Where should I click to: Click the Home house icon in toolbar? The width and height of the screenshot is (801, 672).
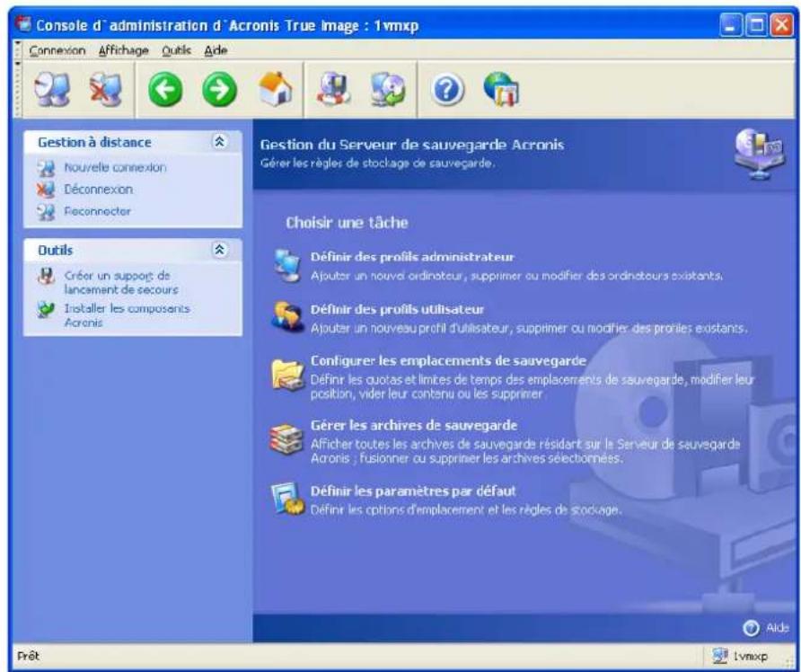point(276,89)
